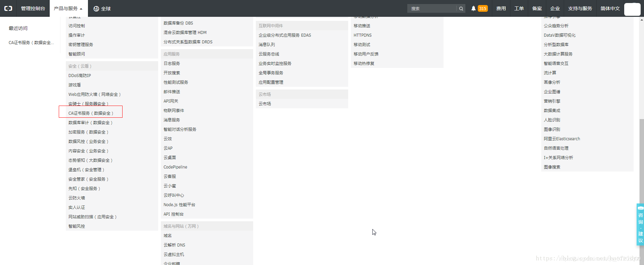Open 域名 service
The width and height of the screenshot is (644, 265).
click(168, 236)
